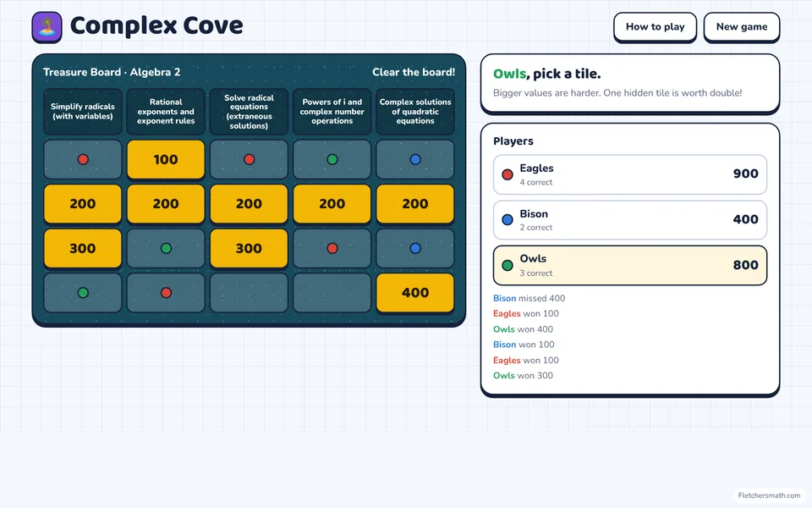Select the highlighted Owls player card
Viewport: 812px width, 508px height.
click(629, 265)
